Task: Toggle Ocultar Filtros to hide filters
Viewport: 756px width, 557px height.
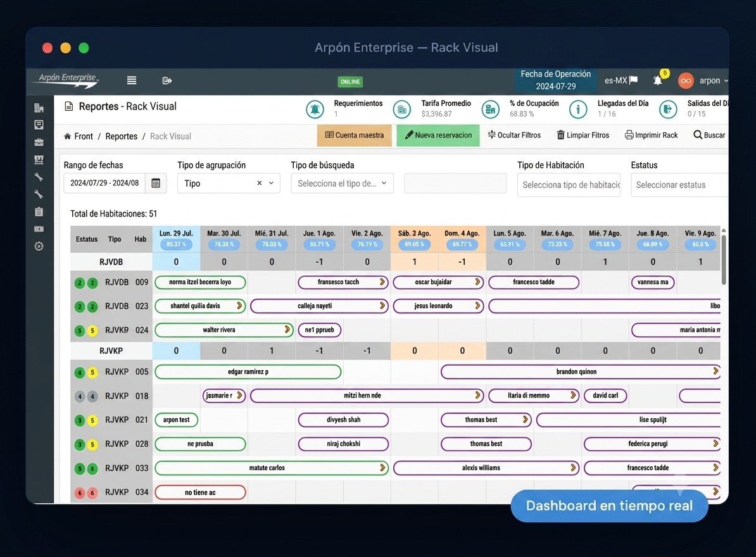Action: 514,135
